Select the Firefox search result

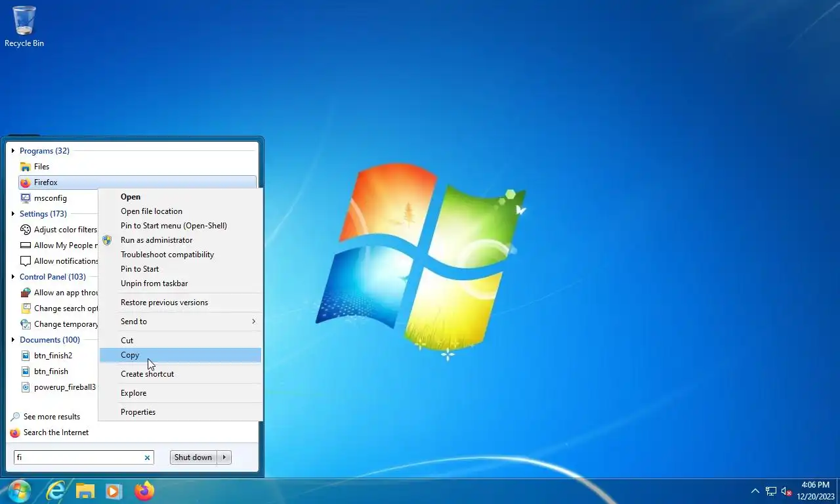138,182
